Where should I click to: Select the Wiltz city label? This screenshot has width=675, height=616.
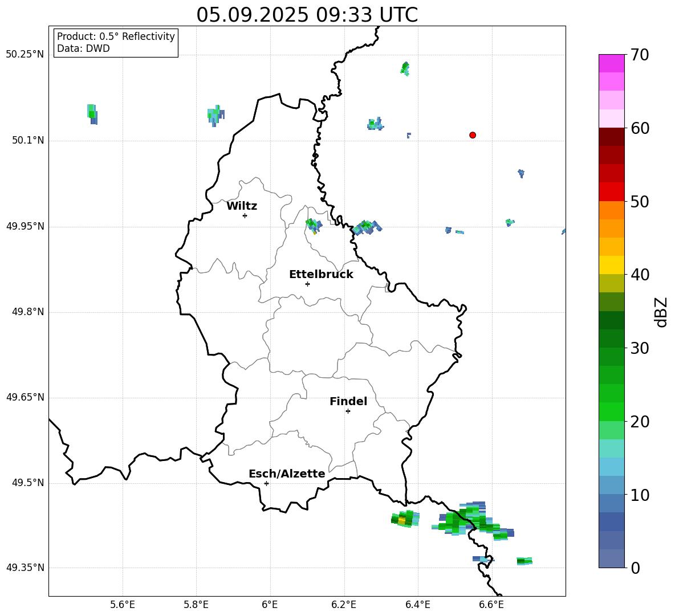[242, 206]
